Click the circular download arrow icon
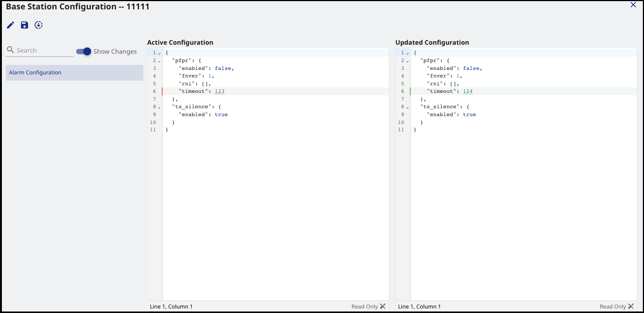The width and height of the screenshot is (644, 313). pyautogui.click(x=39, y=25)
